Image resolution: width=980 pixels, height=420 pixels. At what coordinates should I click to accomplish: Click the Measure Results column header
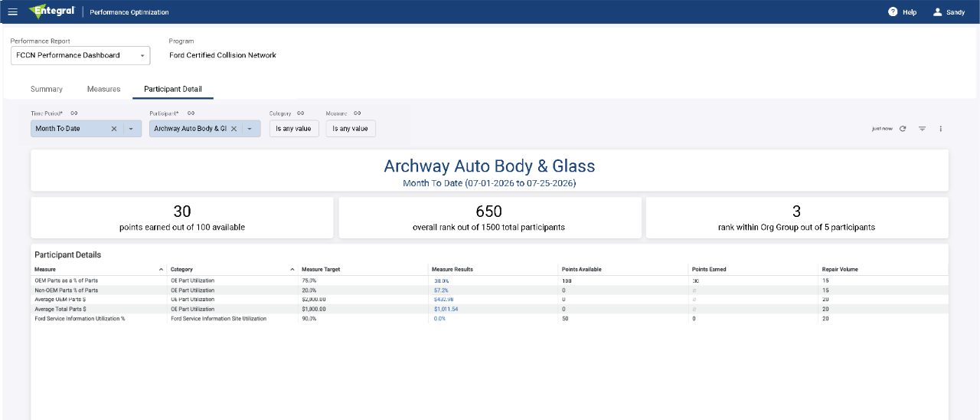click(x=452, y=270)
